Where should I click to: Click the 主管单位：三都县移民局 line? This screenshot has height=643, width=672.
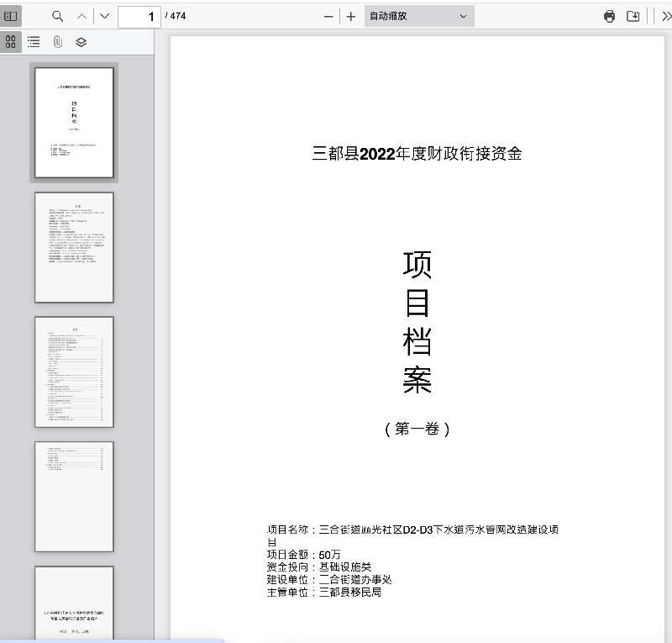[x=324, y=592]
